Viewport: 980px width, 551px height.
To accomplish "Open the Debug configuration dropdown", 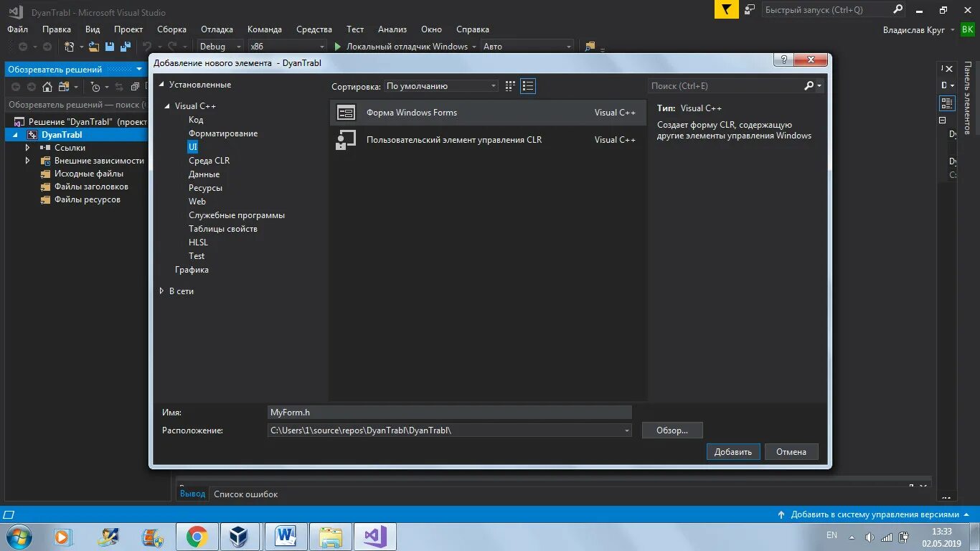I will tap(221, 47).
